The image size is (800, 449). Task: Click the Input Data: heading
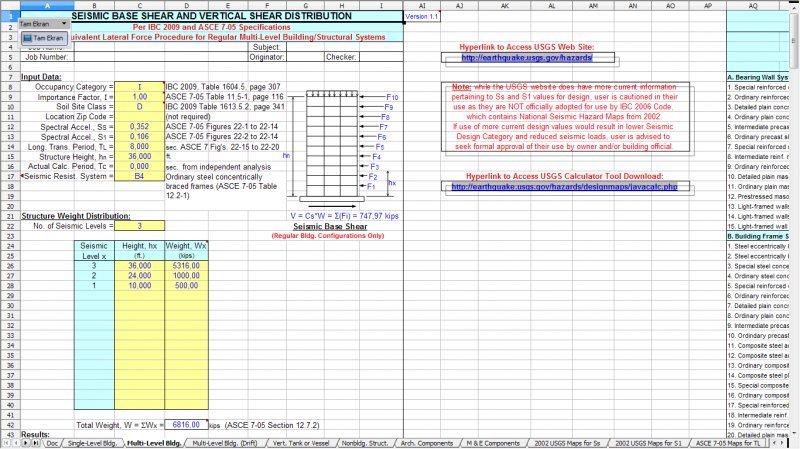point(41,77)
